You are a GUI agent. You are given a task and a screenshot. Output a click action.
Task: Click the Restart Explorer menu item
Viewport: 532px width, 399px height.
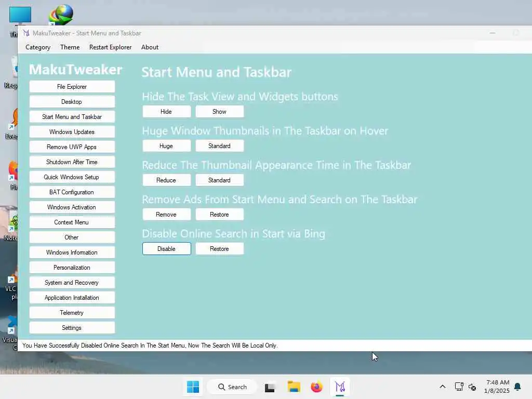[110, 47]
